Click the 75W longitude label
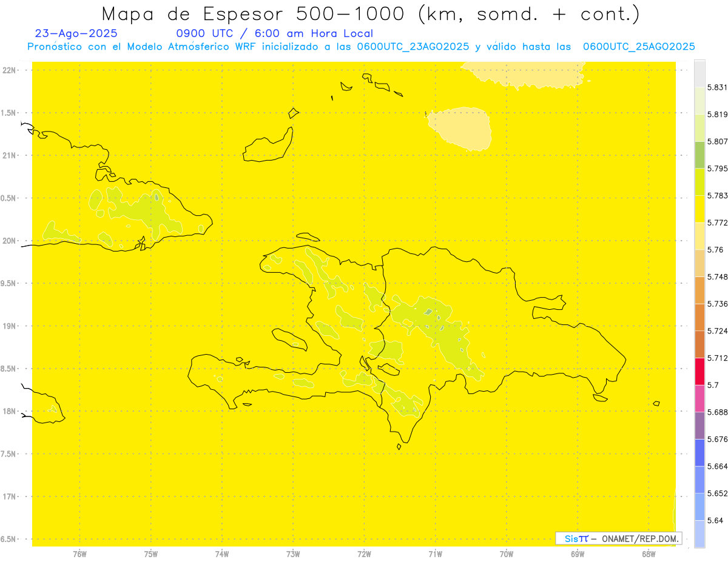 [151, 554]
